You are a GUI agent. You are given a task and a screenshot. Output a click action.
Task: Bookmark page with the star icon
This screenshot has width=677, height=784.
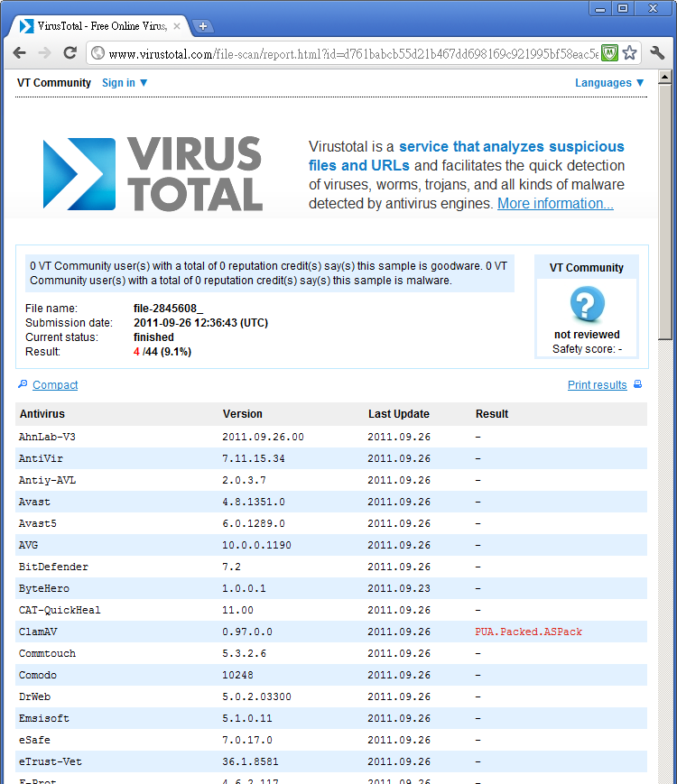[x=630, y=53]
